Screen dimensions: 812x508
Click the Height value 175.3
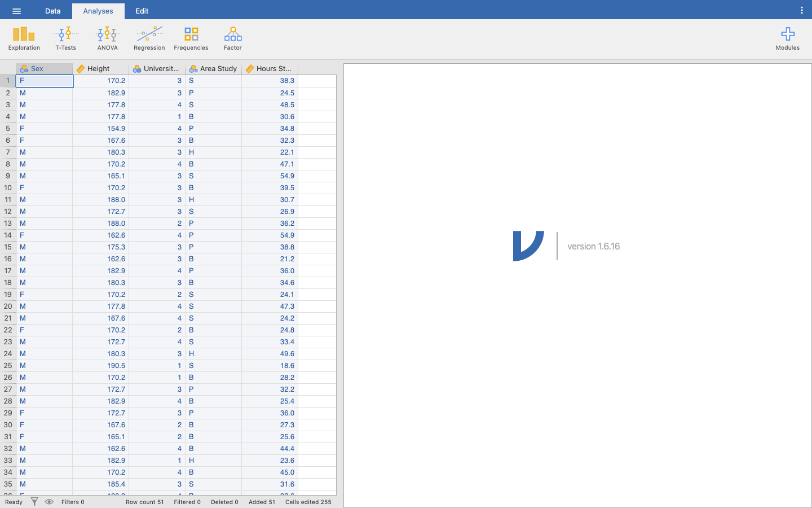pos(101,247)
